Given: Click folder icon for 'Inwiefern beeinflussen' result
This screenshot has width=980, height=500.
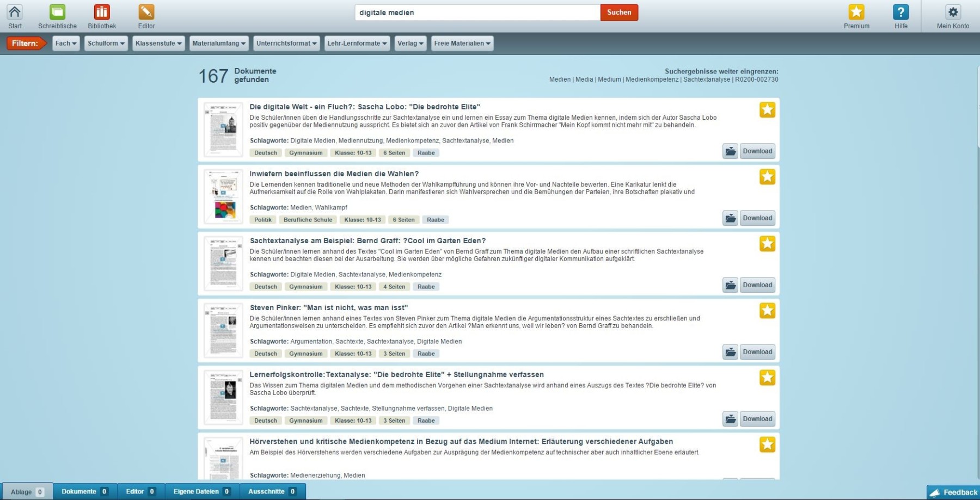Looking at the screenshot, I should [x=730, y=218].
